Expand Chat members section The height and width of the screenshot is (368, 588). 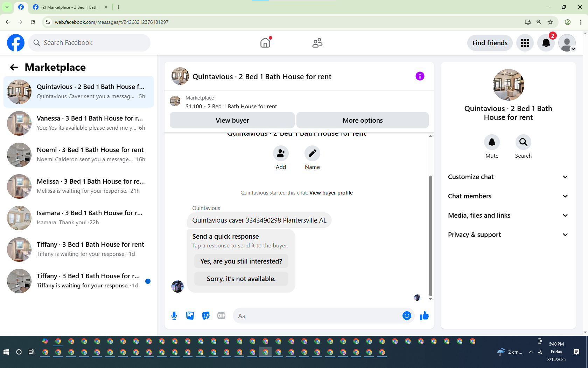point(508,196)
